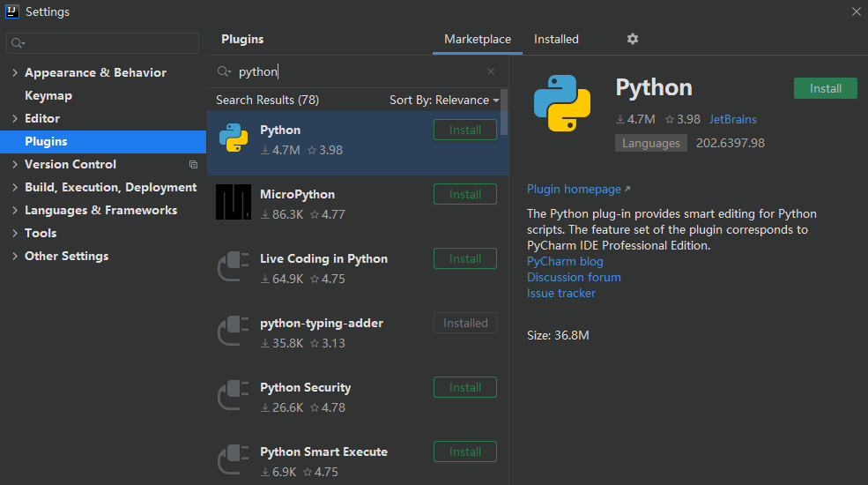The image size is (868, 485).
Task: Select the Live Coding in Python title
Action: pyautogui.click(x=323, y=259)
